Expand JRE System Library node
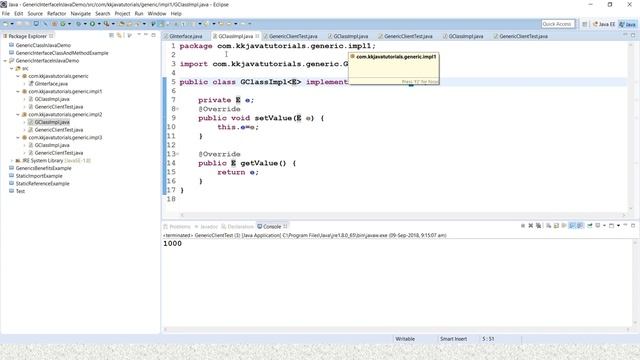Image resolution: width=640 pixels, height=360 pixels. (11, 160)
